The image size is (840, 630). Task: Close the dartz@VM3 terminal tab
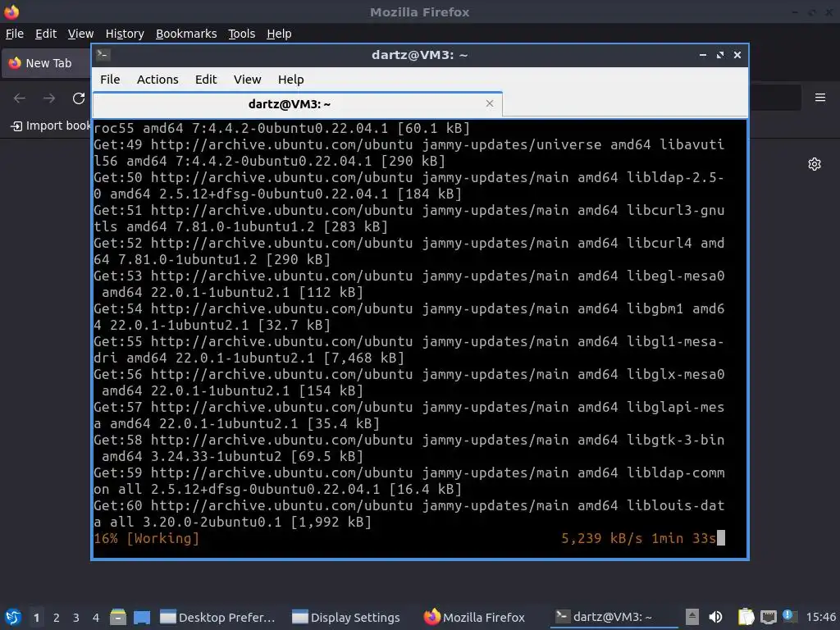click(490, 103)
